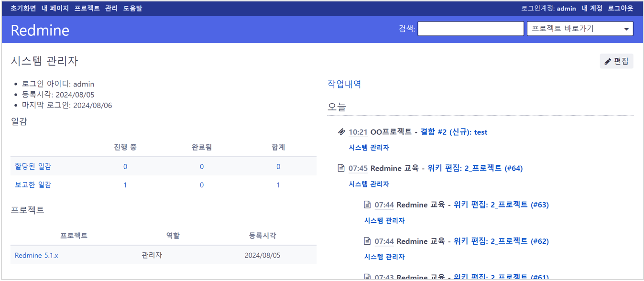Log out using the 로그아웃 link
The width and height of the screenshot is (644, 281).
click(x=621, y=8)
